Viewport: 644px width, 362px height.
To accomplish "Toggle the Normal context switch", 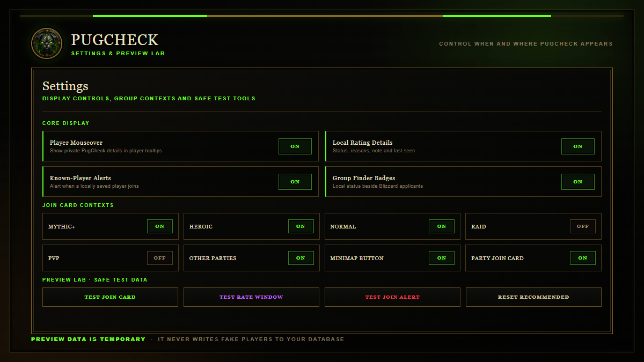I will click(442, 226).
